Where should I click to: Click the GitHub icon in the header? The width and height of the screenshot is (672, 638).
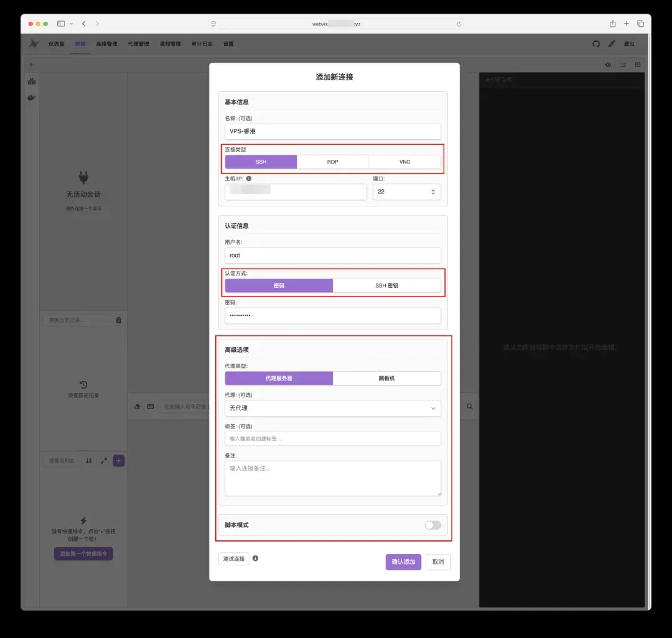click(596, 44)
